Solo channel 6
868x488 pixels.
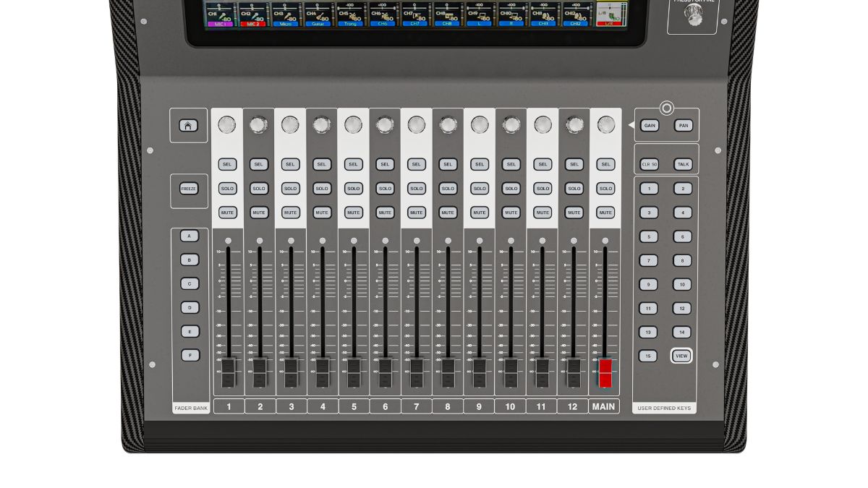(385, 189)
